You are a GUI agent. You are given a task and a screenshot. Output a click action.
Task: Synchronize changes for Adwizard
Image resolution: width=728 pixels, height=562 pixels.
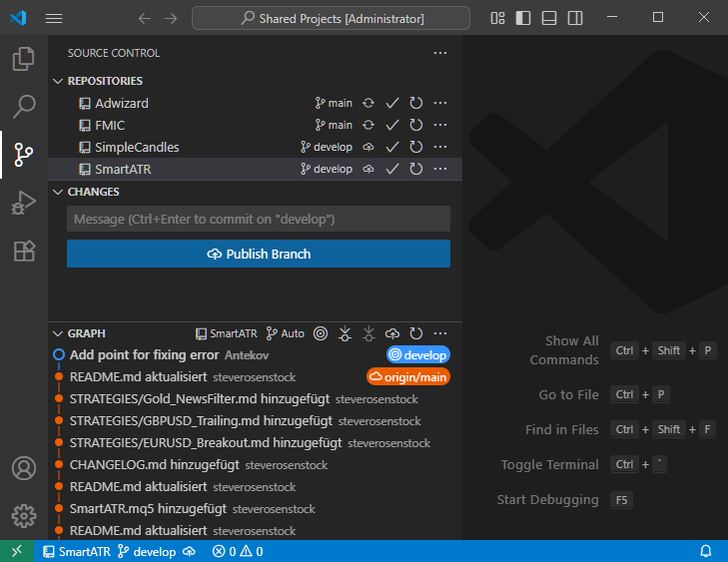pos(368,103)
